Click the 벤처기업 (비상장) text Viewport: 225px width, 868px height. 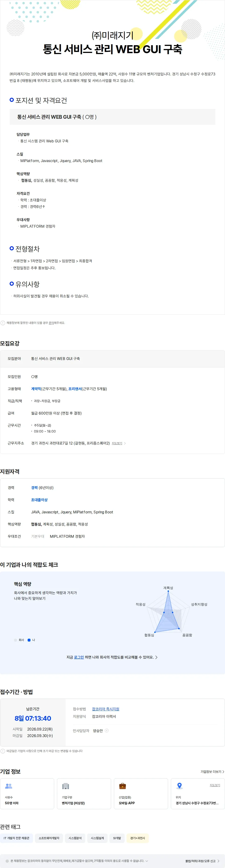(x=73, y=803)
